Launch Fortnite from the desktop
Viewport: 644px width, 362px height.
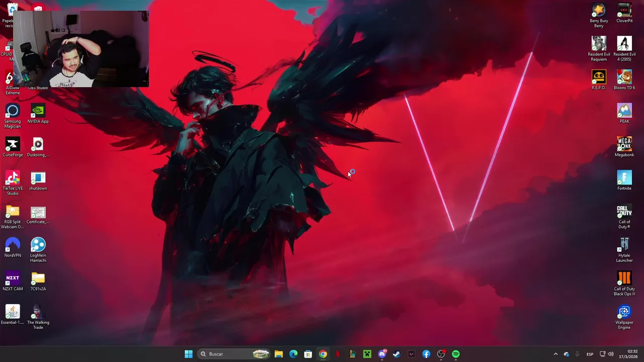624,181
